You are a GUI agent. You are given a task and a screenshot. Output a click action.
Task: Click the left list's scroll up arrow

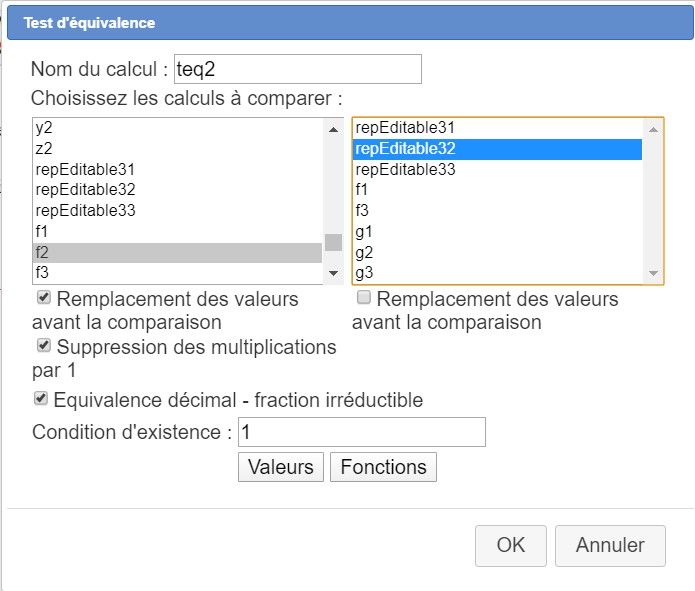point(334,129)
